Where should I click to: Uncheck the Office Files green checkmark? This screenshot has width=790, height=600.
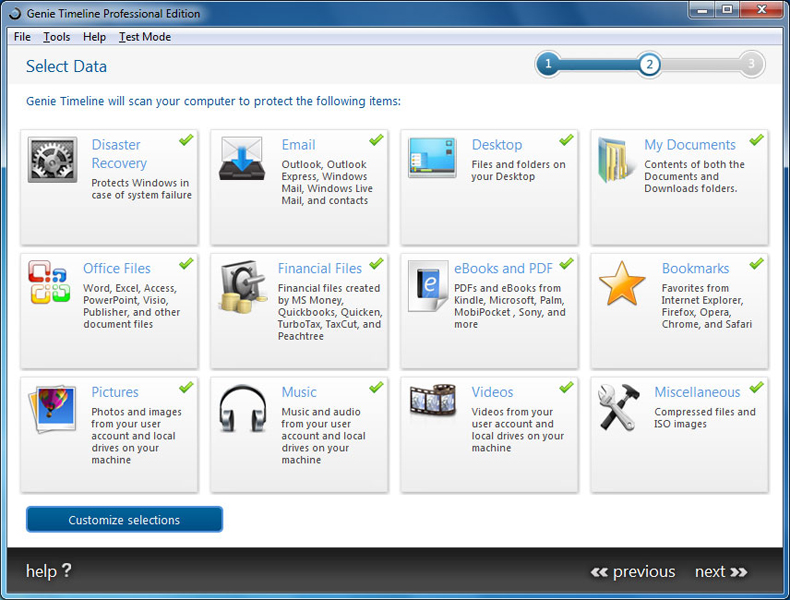186,263
